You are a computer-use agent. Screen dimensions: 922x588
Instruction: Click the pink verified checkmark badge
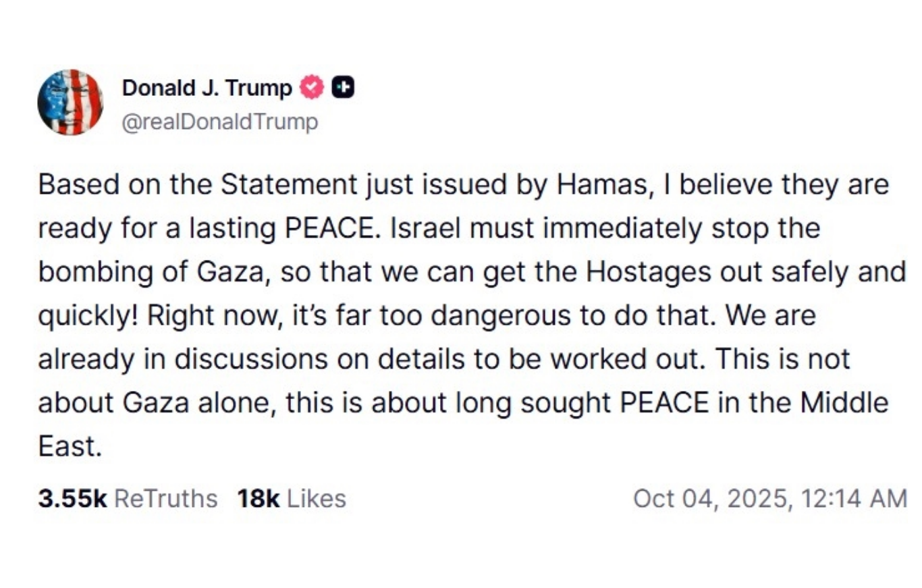pos(311,88)
